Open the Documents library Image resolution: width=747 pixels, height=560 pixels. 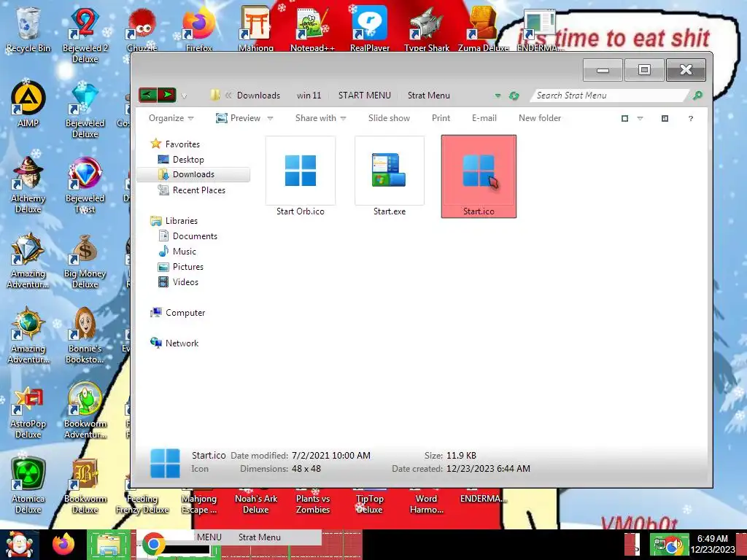point(187,236)
